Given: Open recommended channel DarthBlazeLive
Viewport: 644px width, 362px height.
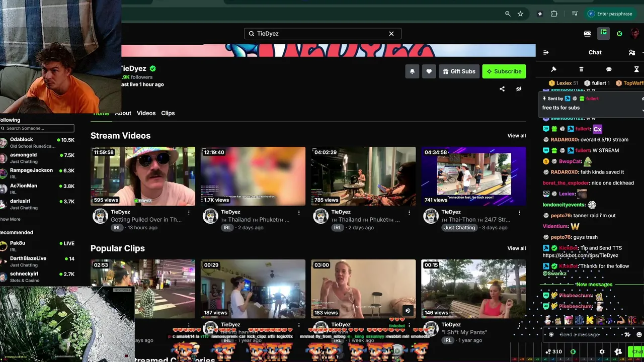Looking at the screenshot, I should point(38,261).
